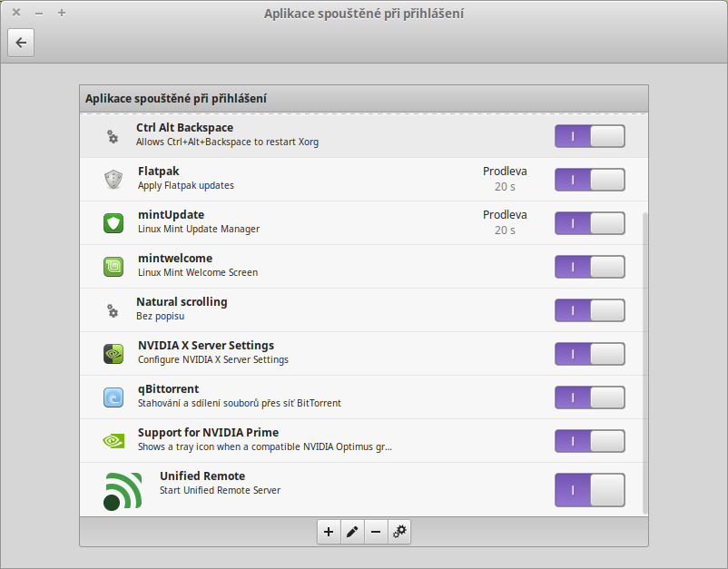Click the list's vertical scrollbar
728x569 pixels.
click(644, 363)
